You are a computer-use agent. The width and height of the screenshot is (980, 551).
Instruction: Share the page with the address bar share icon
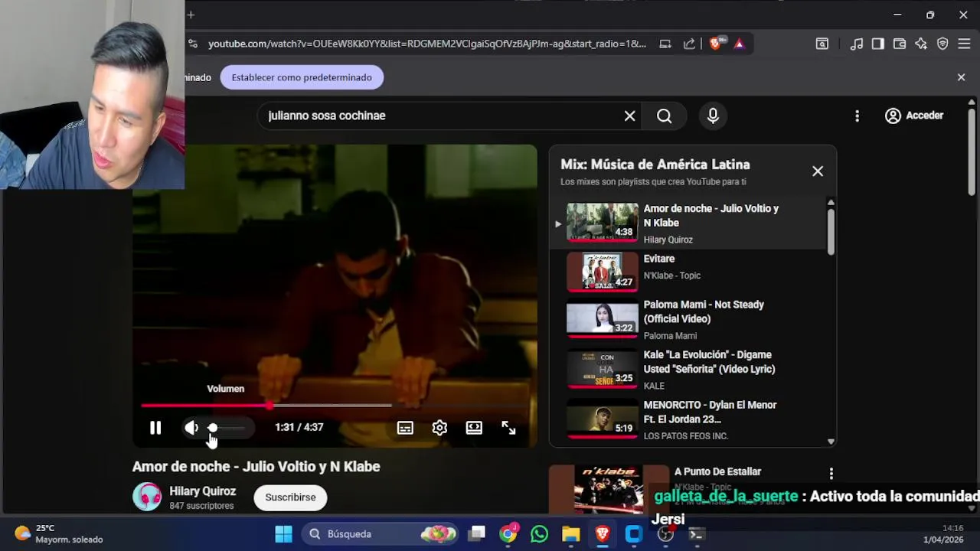click(689, 44)
